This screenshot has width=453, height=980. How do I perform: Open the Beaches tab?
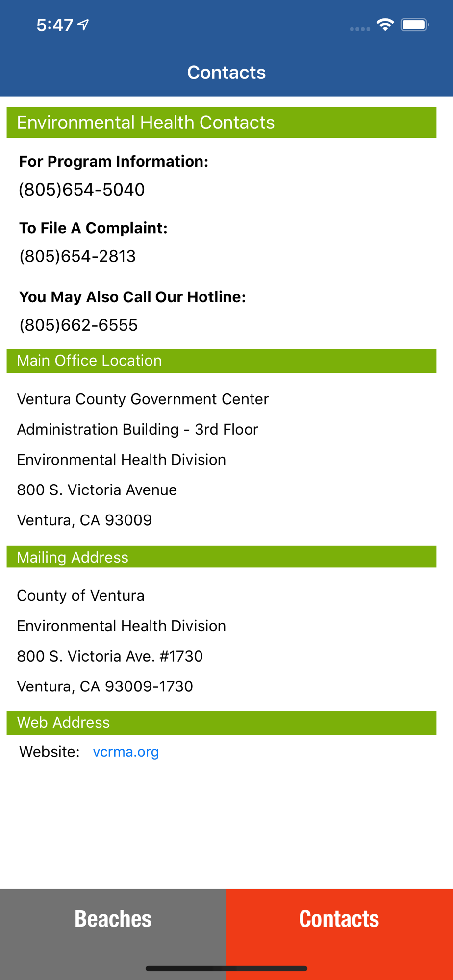pos(113,919)
